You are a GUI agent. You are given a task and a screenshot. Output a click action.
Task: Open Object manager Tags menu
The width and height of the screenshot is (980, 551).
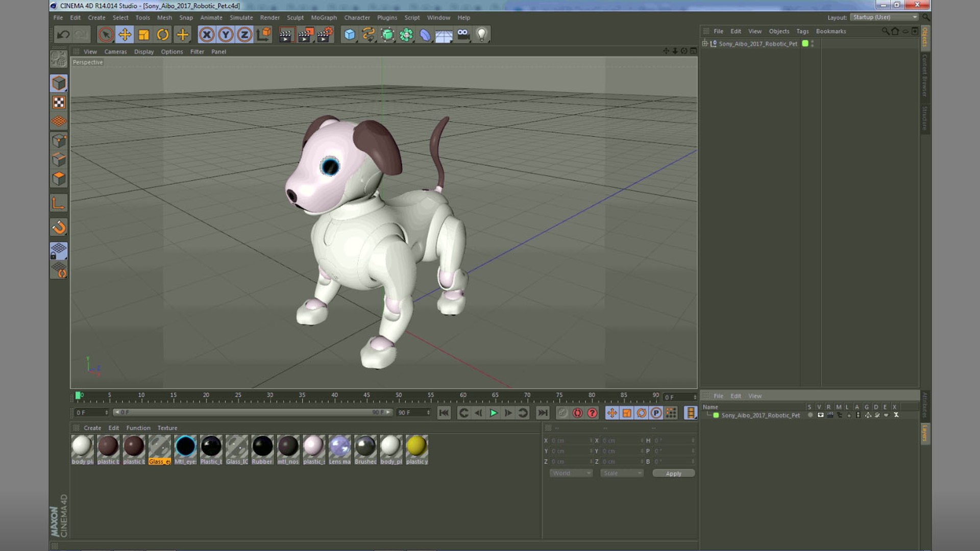802,31
